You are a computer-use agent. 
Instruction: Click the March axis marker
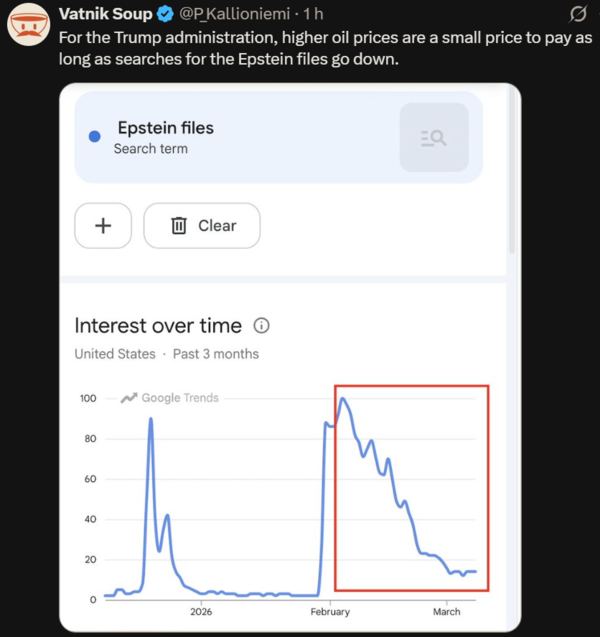pos(446,611)
